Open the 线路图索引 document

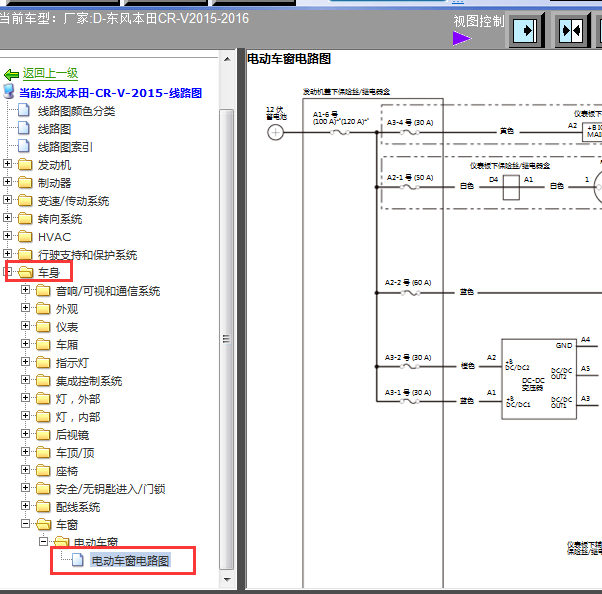[x=65, y=147]
